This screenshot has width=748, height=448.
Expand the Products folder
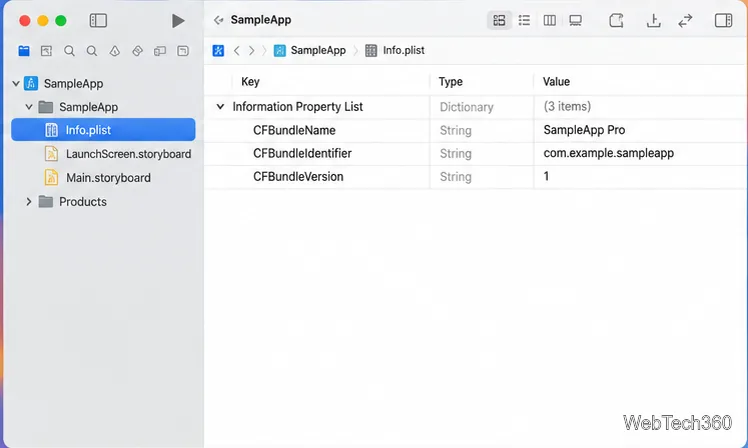tap(29, 202)
